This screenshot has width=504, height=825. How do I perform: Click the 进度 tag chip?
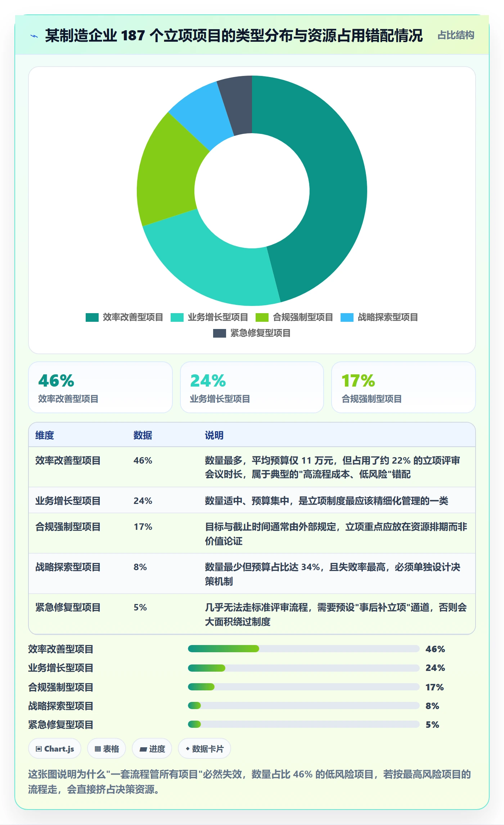click(x=152, y=749)
